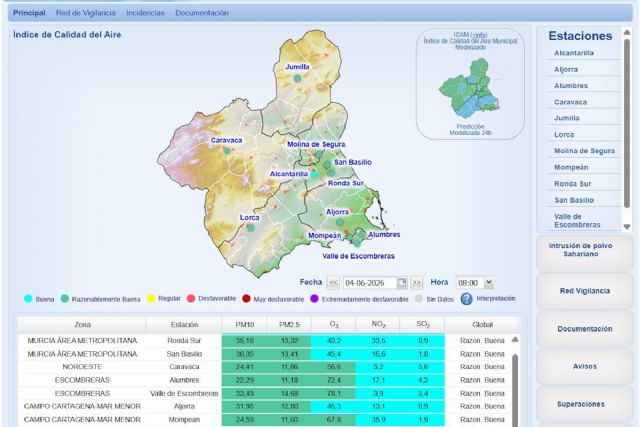Click the Caravaca station marker on map
Screen dimensions: 640x427
[227, 151]
